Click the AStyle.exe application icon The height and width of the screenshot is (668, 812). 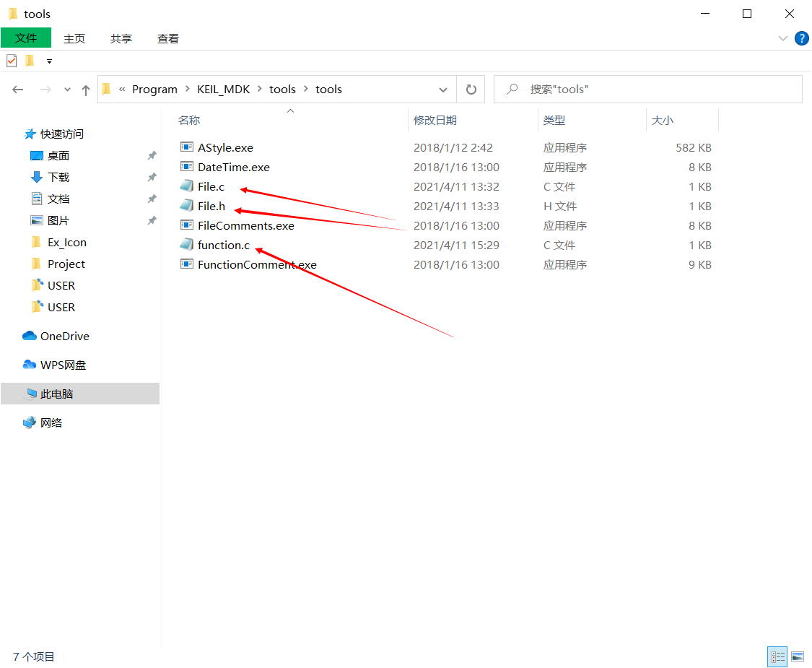(187, 147)
